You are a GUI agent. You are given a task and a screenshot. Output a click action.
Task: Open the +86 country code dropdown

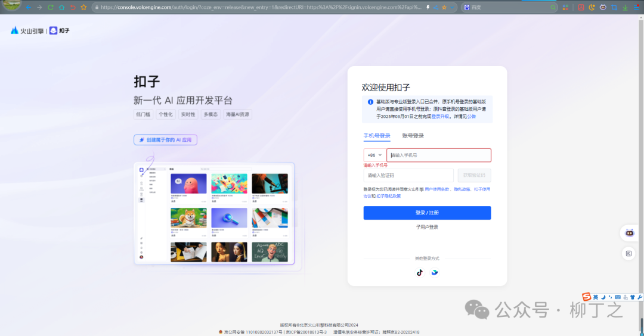click(x=374, y=155)
